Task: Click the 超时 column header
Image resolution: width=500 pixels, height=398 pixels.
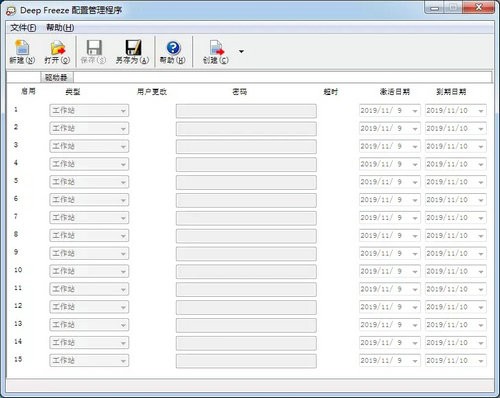Action: [331, 92]
